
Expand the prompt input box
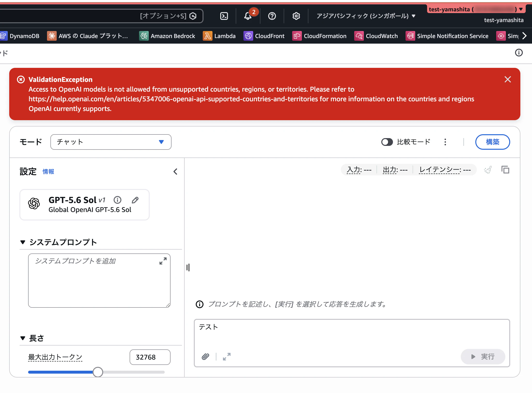point(227,356)
